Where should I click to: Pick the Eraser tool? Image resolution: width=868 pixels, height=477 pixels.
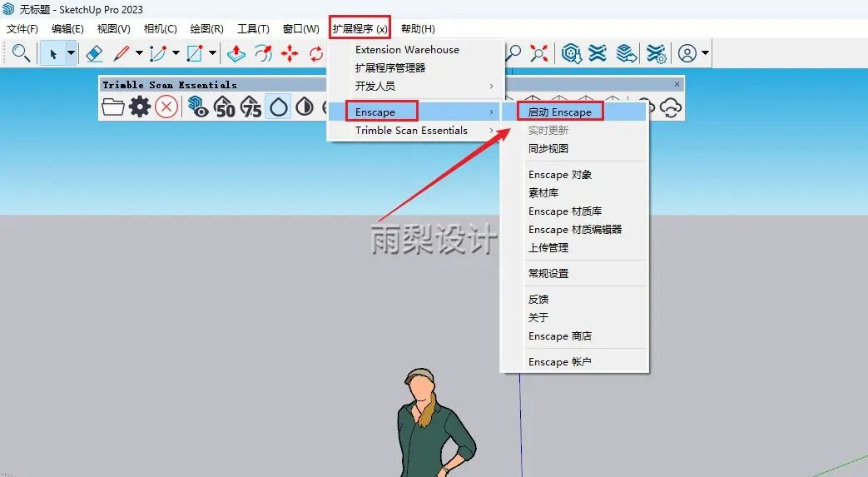point(95,53)
